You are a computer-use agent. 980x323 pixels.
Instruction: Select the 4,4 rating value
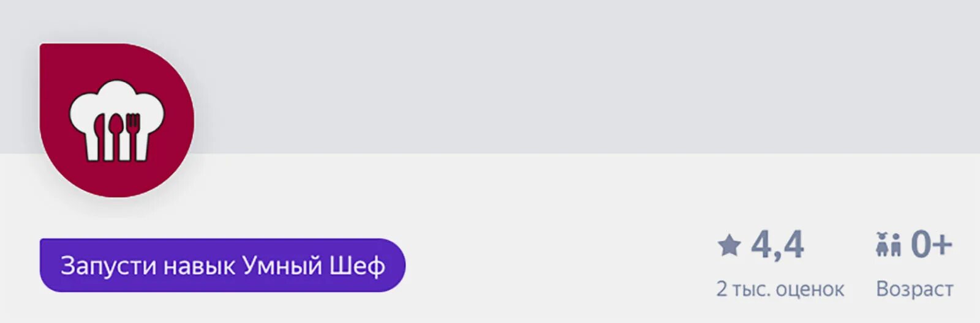coord(777,245)
